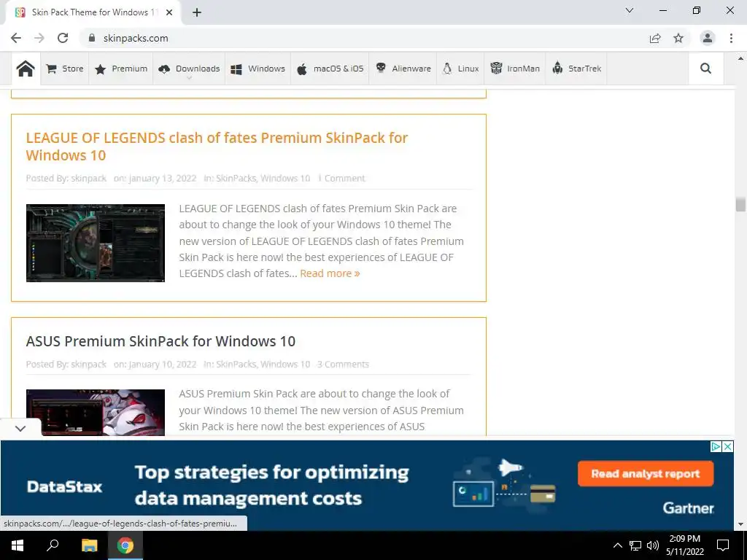Click January 13, 2022 date text
The height and width of the screenshot is (560, 747).
(163, 178)
